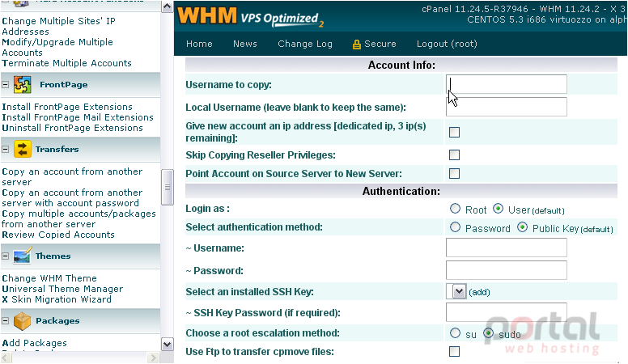
Task: Select Public Key authentication method
Action: click(522, 227)
